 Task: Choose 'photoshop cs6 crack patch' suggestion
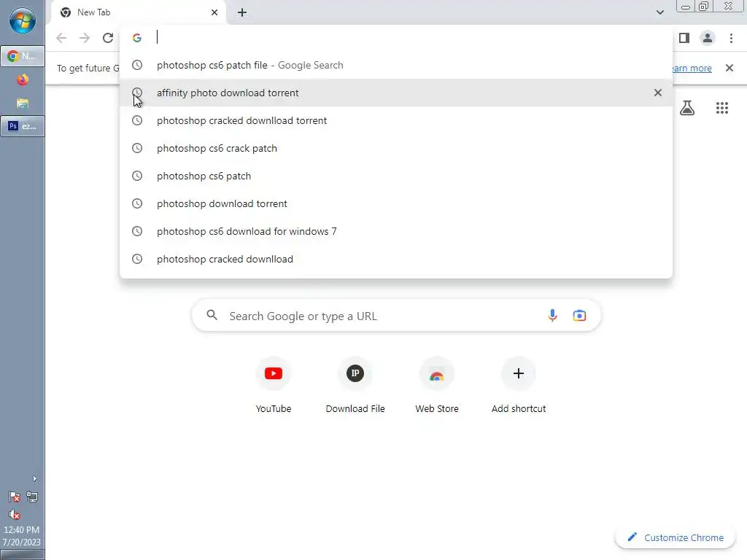[396, 148]
